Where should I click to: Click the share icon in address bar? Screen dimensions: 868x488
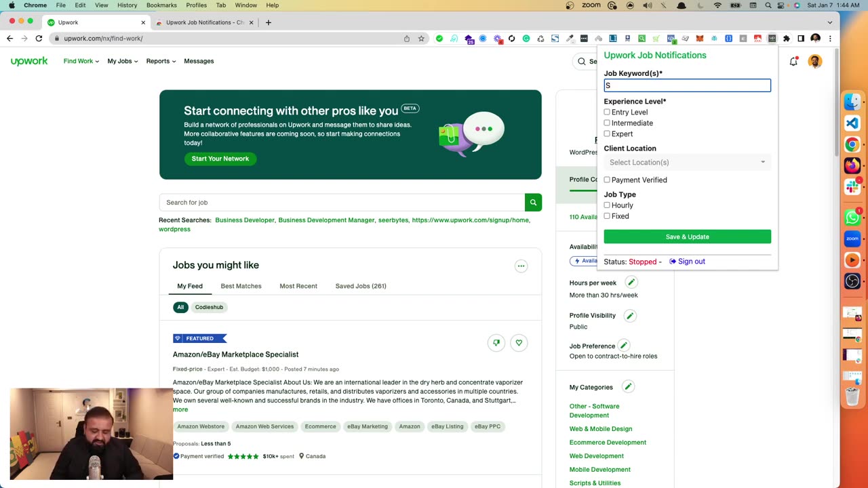tap(407, 39)
